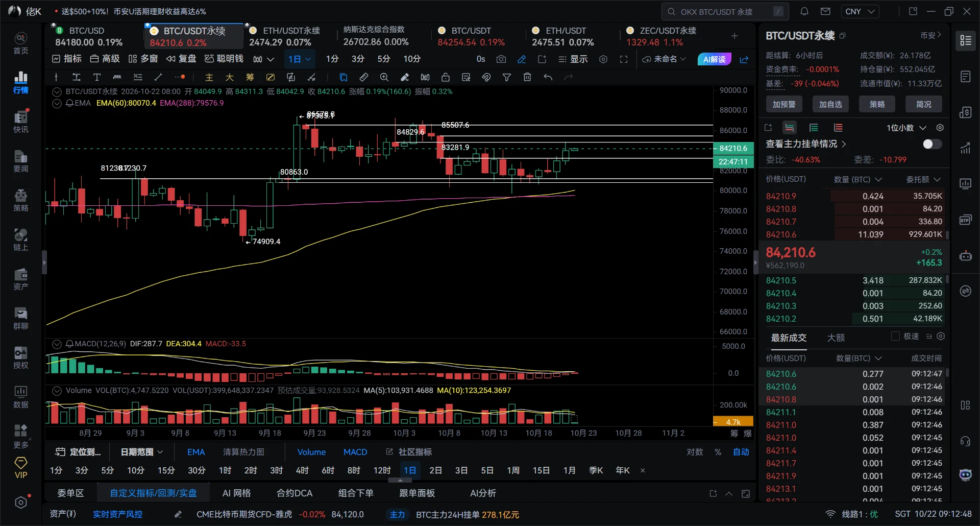Toggle EMA indicator visibility circle
The image size is (980, 526).
pyautogui.click(x=57, y=103)
